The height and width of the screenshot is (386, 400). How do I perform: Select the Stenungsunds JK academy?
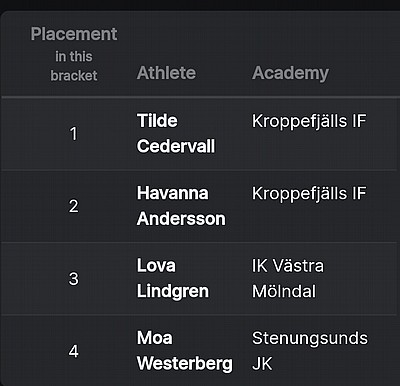click(310, 351)
